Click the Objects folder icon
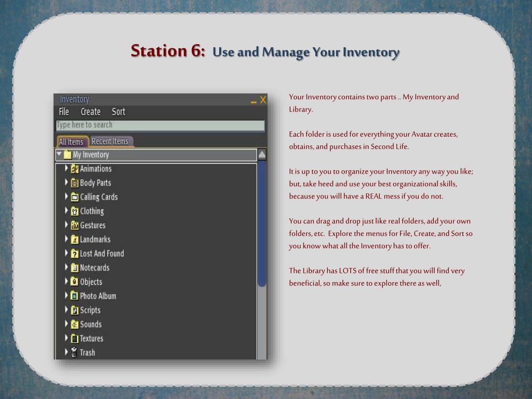532x399 pixels. tap(75, 282)
